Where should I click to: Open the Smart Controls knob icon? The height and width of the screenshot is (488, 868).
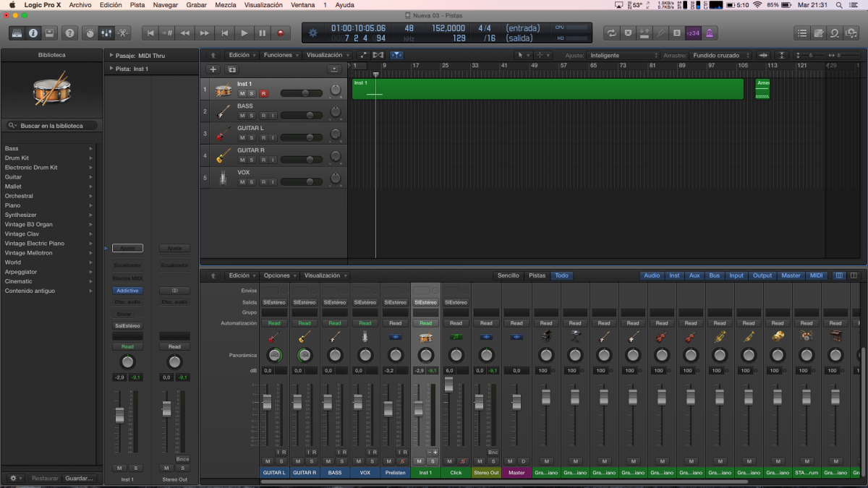pos(90,33)
